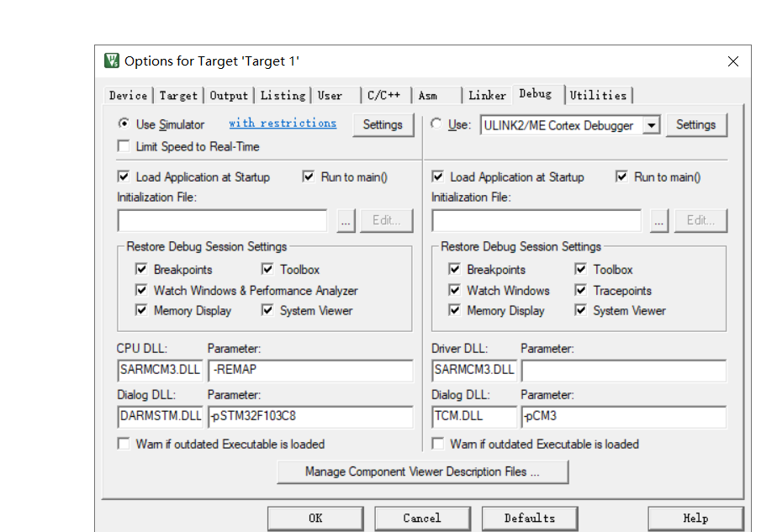Toggle simulator Load Application at Startup

(x=124, y=176)
